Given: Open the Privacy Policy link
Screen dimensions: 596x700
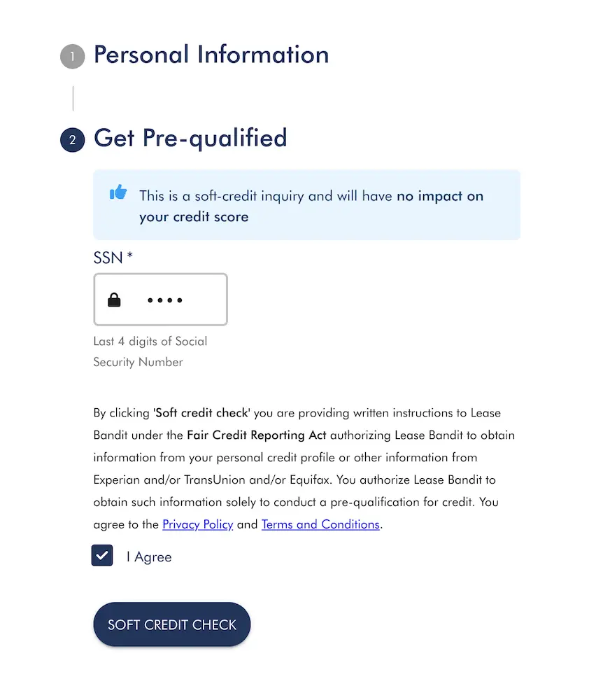Looking at the screenshot, I should point(197,524).
